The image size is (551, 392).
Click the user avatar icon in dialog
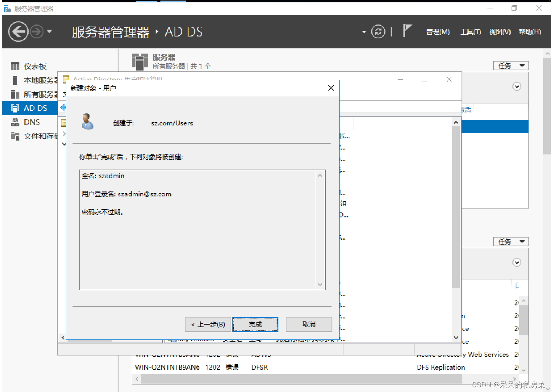(87, 121)
